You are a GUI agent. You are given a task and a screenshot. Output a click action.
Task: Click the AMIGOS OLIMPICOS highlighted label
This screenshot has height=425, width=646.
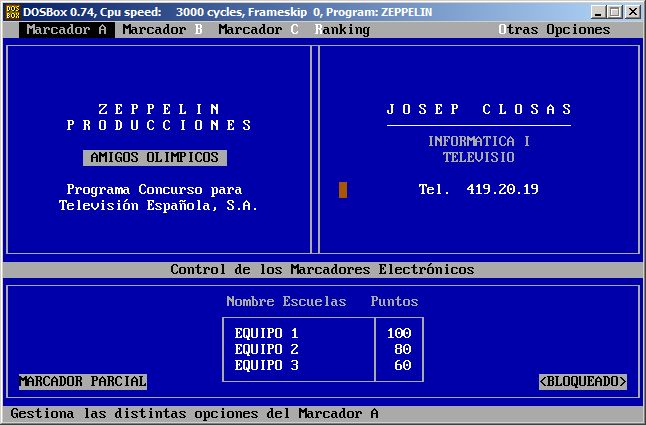[x=154, y=158]
